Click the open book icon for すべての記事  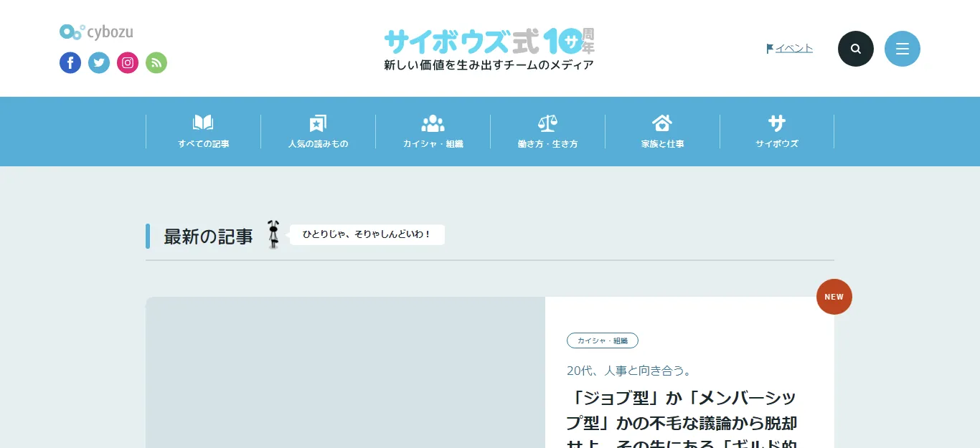pyautogui.click(x=203, y=123)
